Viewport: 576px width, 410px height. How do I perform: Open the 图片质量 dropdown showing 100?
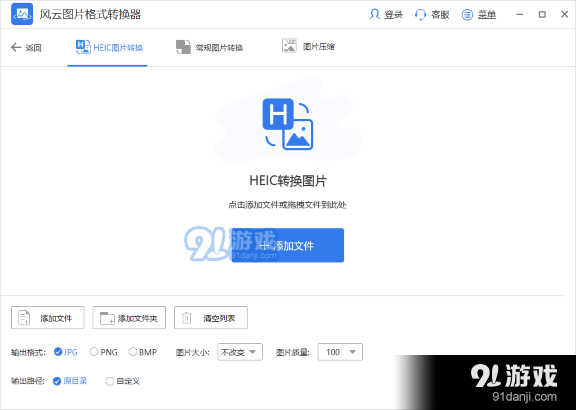(340, 352)
